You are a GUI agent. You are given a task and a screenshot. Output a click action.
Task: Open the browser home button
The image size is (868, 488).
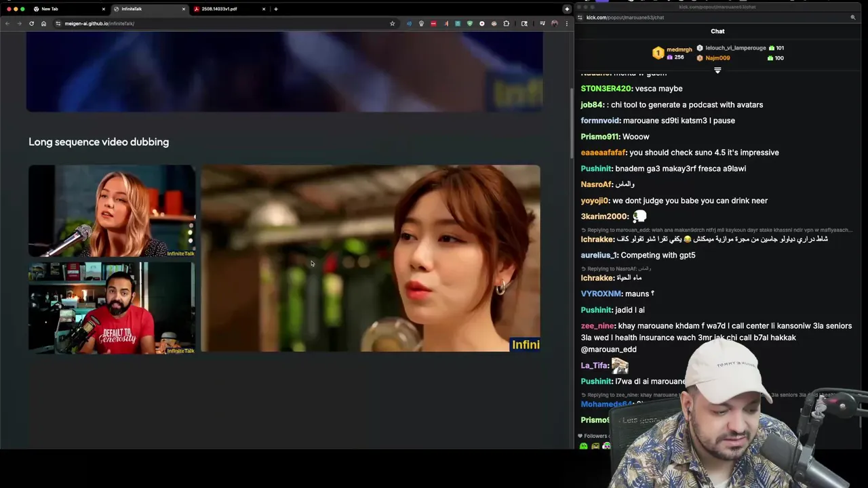(x=43, y=24)
